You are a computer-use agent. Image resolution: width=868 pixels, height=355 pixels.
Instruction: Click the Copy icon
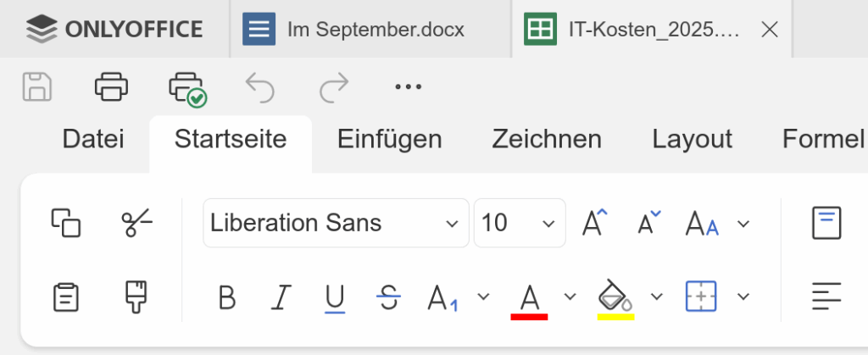(66, 223)
